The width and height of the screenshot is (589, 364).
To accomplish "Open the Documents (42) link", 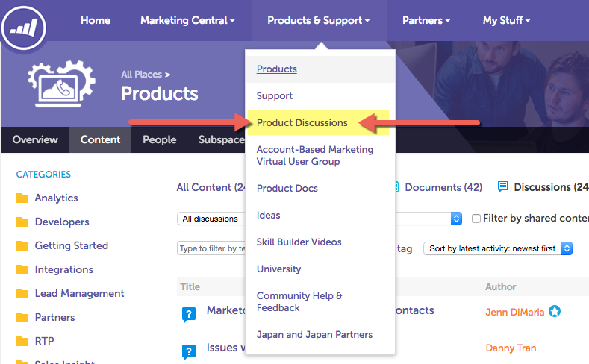I will coord(443,187).
